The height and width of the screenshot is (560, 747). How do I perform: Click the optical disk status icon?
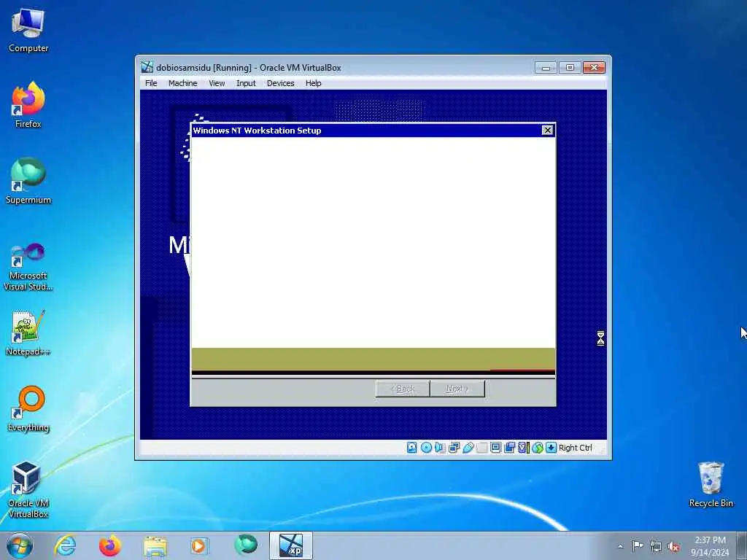(x=426, y=448)
